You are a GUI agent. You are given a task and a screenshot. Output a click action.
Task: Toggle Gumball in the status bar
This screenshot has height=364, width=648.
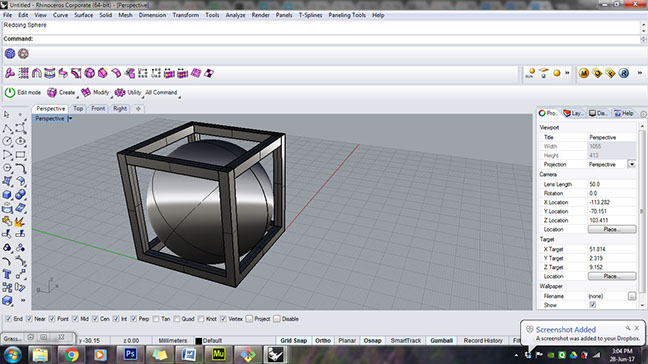pyautogui.click(x=441, y=340)
